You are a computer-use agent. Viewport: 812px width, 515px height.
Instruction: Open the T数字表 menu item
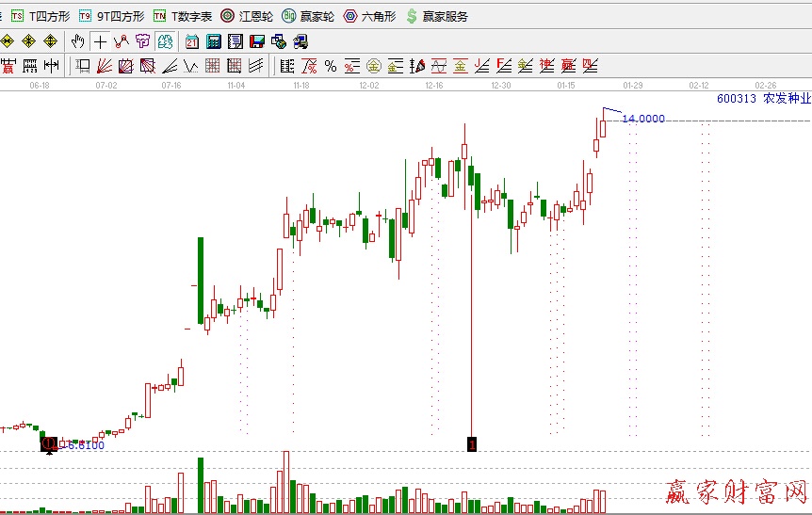[x=183, y=16]
